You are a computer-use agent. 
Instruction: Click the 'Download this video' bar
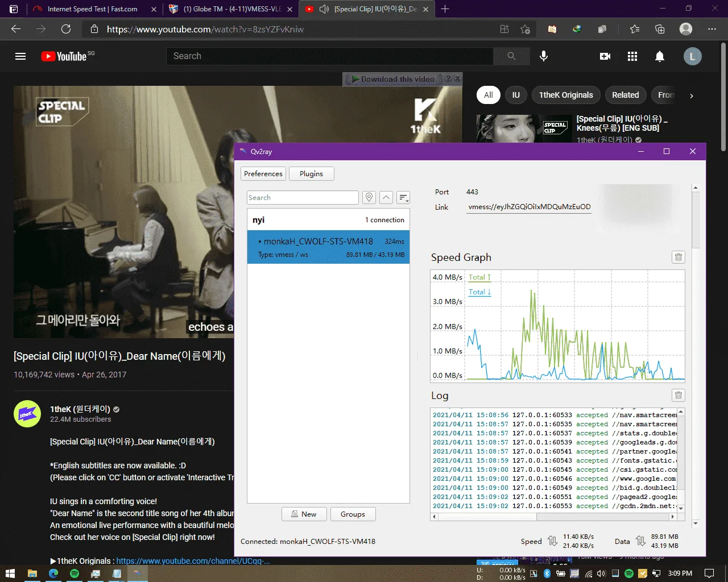[392, 79]
